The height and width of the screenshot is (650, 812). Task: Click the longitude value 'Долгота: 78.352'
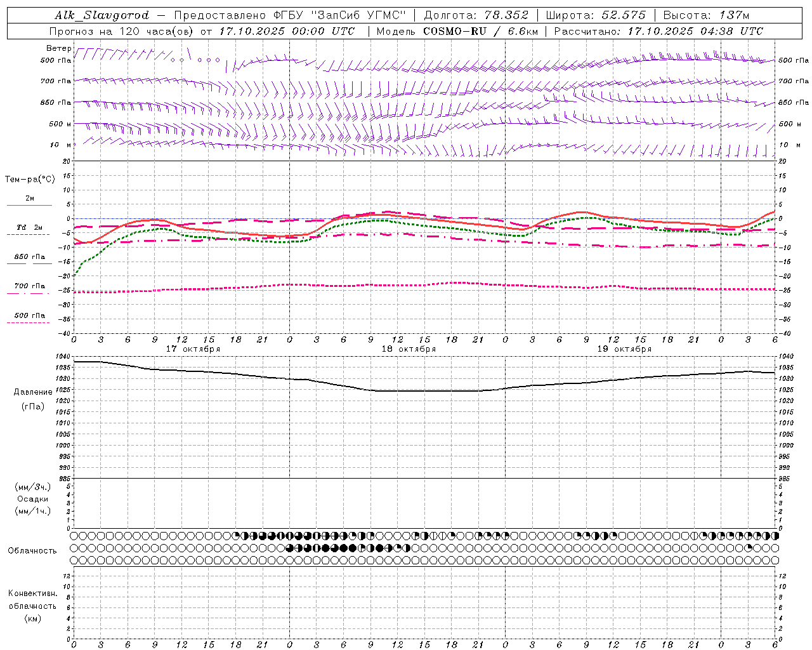coord(475,15)
